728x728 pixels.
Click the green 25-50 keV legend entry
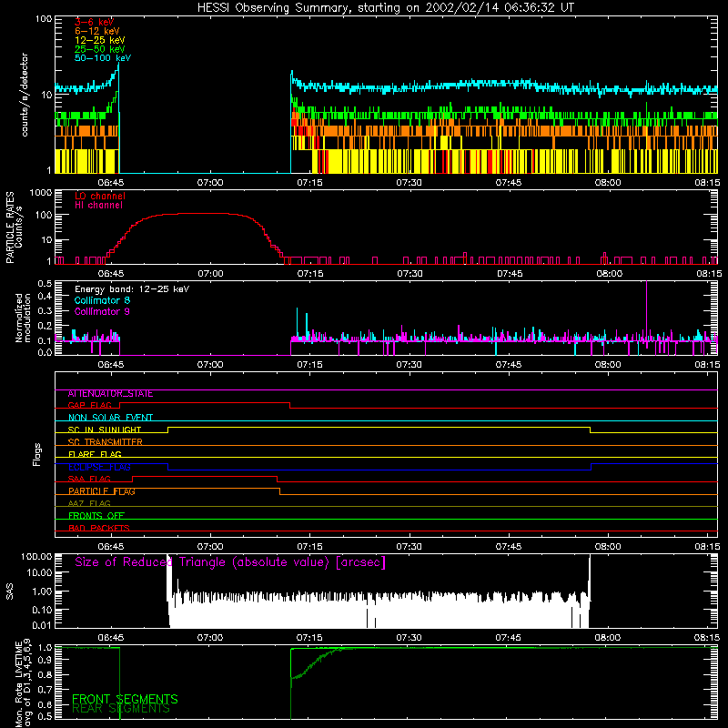tap(100, 49)
